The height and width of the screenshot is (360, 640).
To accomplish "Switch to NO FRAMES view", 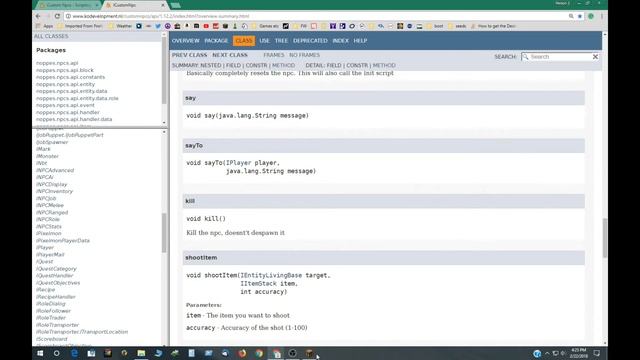I will [x=304, y=55].
